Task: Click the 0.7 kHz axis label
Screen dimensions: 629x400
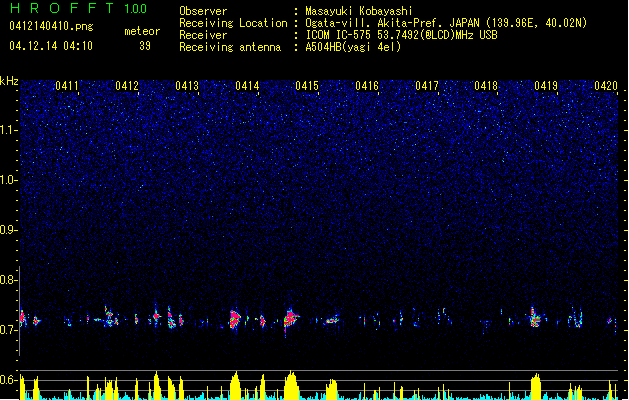Action: (8, 330)
